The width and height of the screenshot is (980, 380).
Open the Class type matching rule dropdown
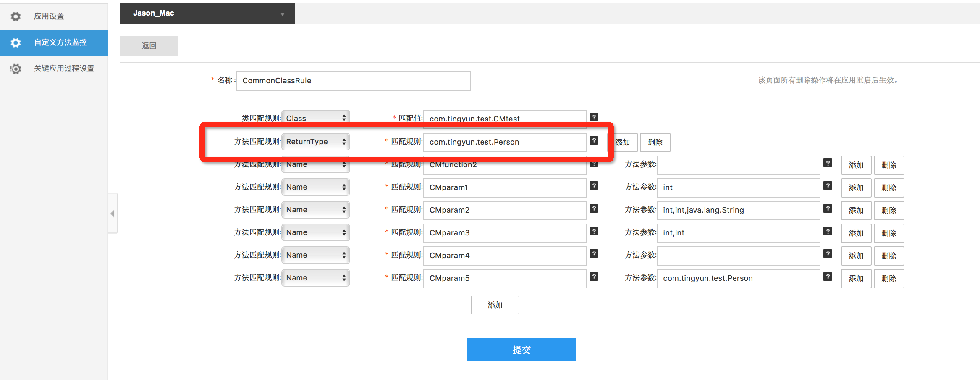(315, 118)
